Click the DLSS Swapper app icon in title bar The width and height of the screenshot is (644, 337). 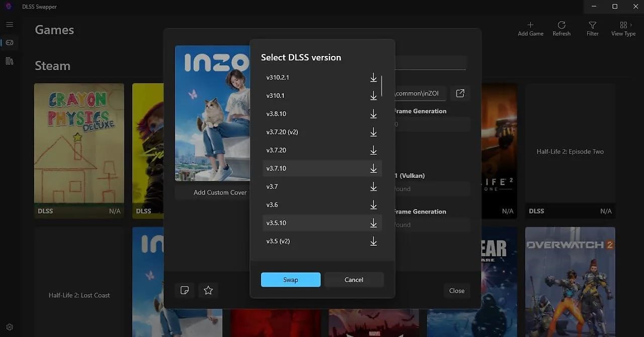(x=9, y=7)
